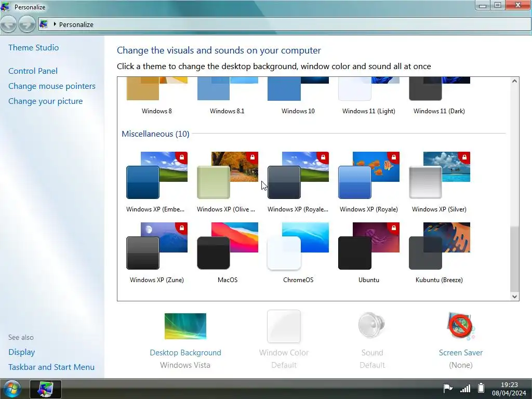This screenshot has width=532, height=399.
Task: Click the Desktop Background text link
Action: [x=185, y=353]
